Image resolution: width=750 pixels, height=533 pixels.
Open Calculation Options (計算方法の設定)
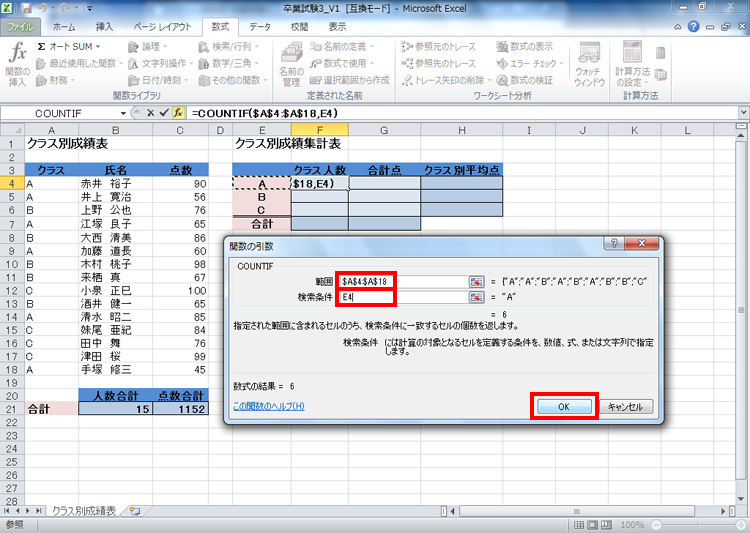coord(632,64)
